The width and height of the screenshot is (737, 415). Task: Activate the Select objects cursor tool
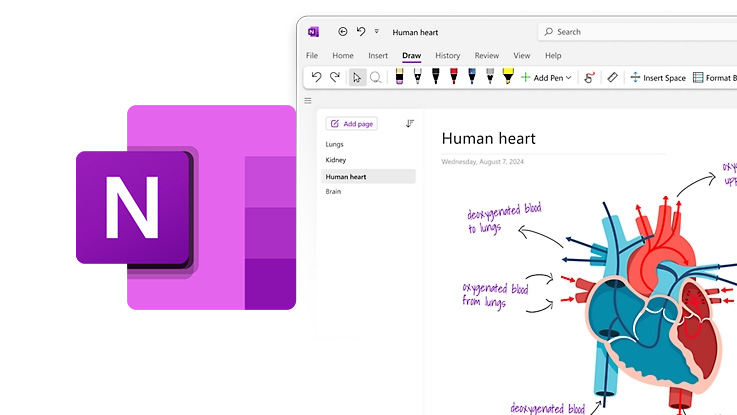click(x=357, y=78)
